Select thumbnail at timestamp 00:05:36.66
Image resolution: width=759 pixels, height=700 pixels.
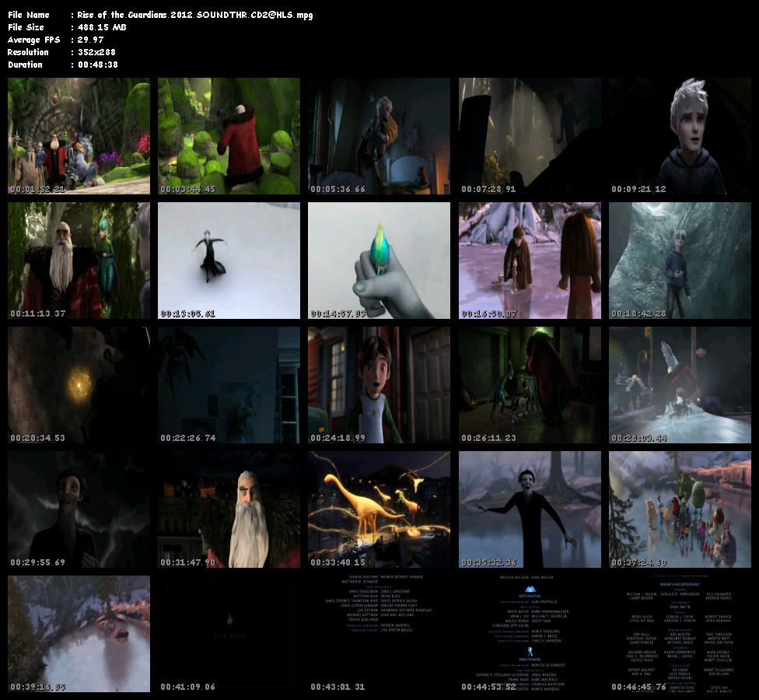(x=379, y=136)
